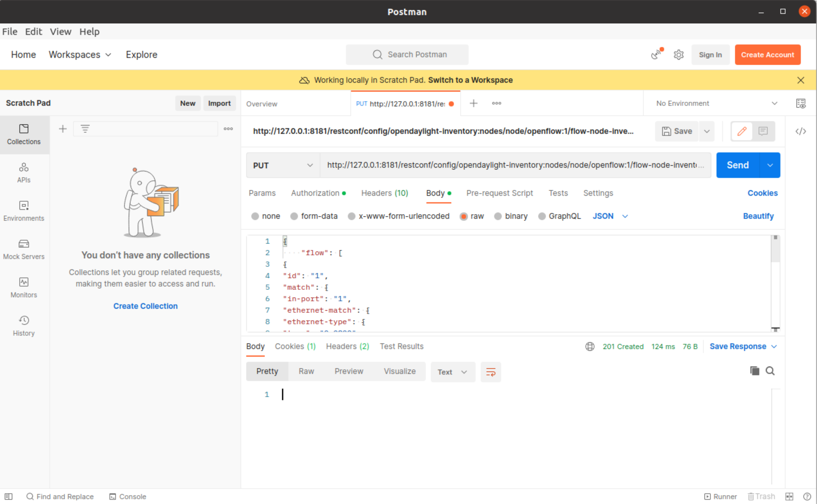Open Mock Servers in the sidebar
Screen dimensions: 817x504
pos(24,249)
